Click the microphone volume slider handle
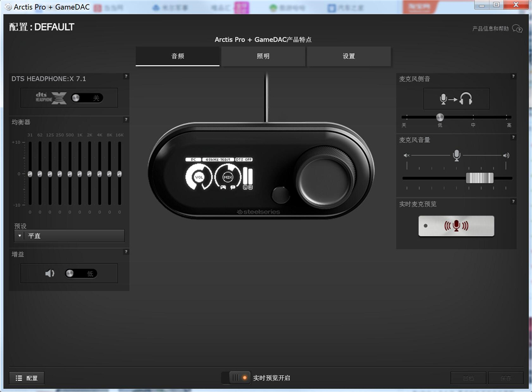 point(480,178)
